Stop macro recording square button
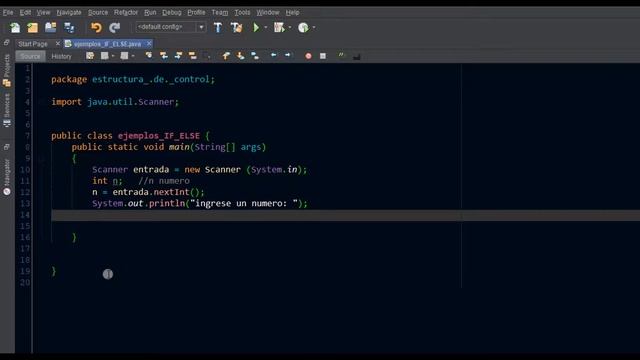Screen dimensions: 640x360 pos(323,56)
